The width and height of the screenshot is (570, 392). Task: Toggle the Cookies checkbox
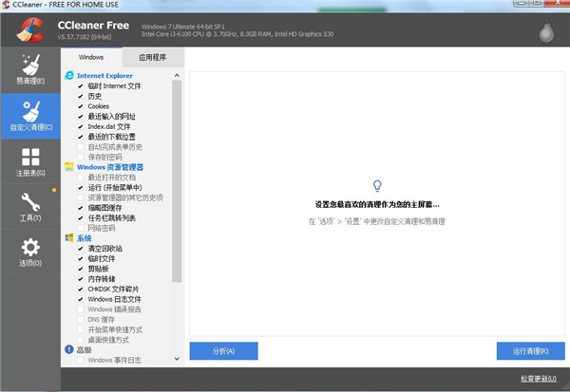81,106
